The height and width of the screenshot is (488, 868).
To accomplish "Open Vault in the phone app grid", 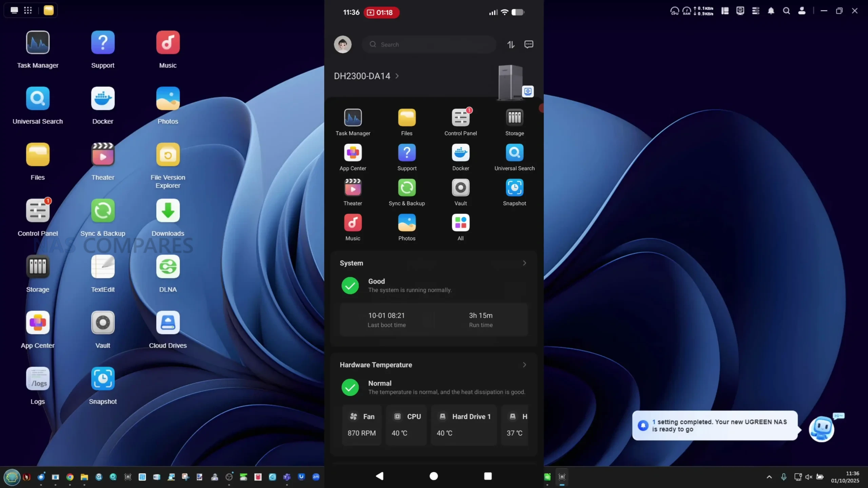I will point(460,188).
